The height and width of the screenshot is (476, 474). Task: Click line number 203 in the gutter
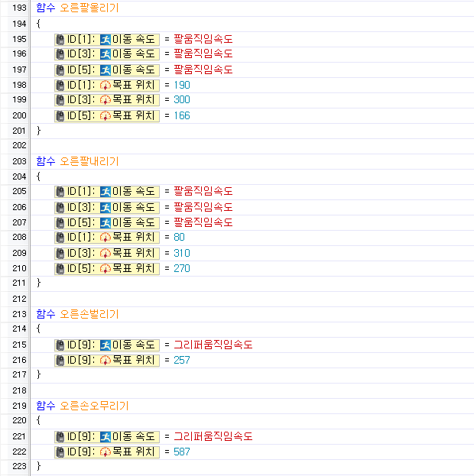(x=16, y=161)
